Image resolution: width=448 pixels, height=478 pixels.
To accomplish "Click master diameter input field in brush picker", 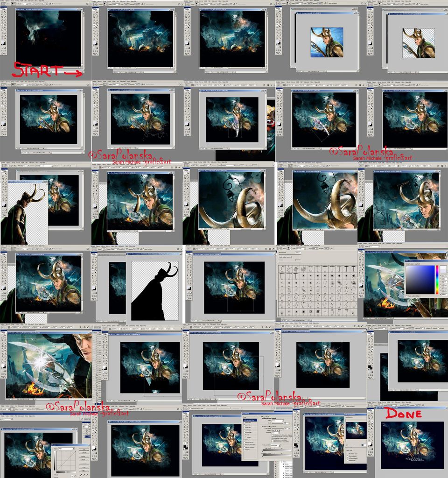I will 298,253.
